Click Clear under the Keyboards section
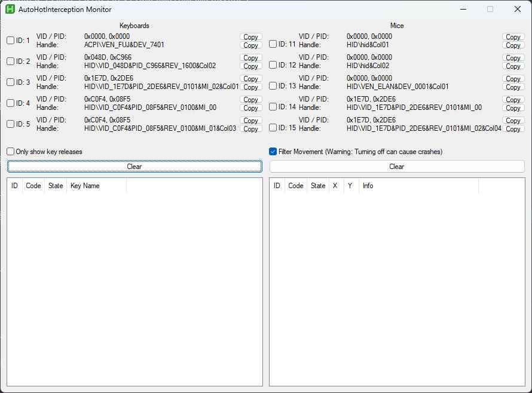Viewport: 532px width, 393px height. [x=134, y=166]
